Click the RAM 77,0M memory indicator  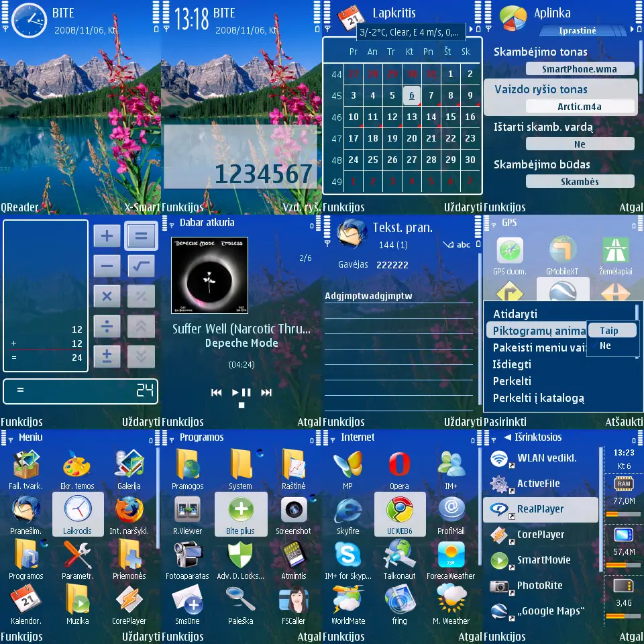click(x=623, y=495)
